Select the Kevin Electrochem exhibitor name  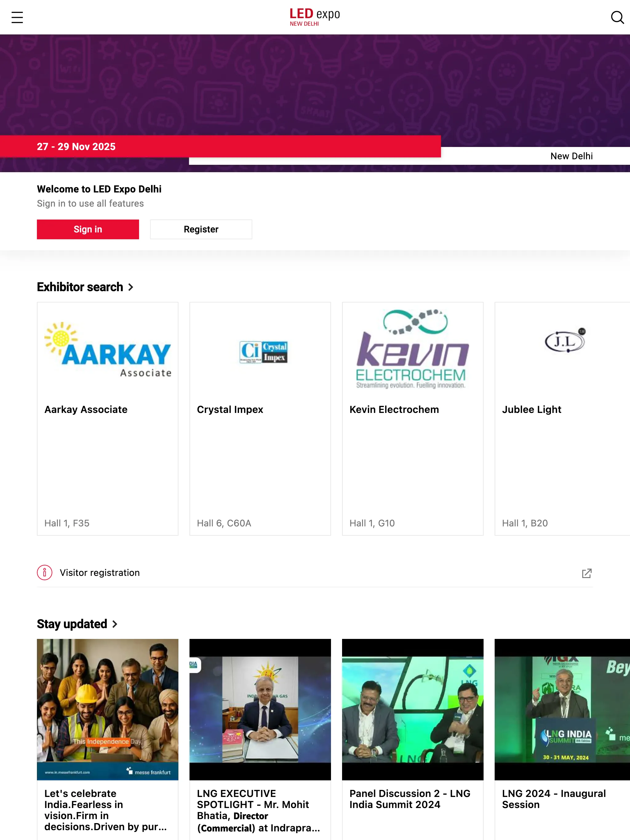[x=394, y=409]
